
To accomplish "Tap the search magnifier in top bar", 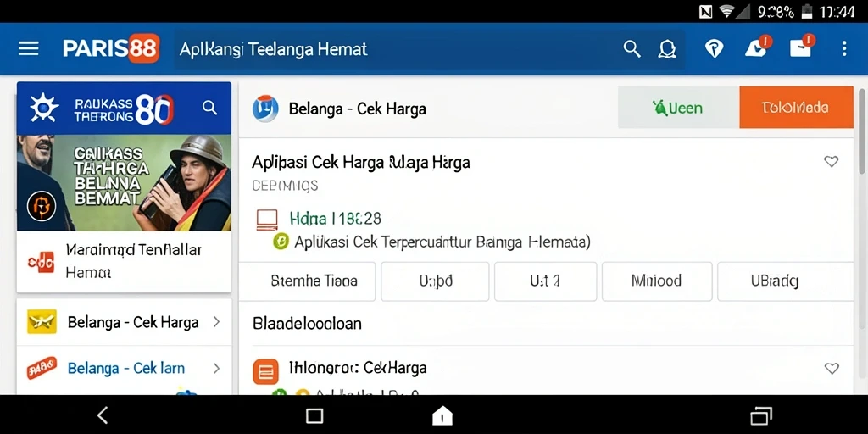I will (x=632, y=49).
